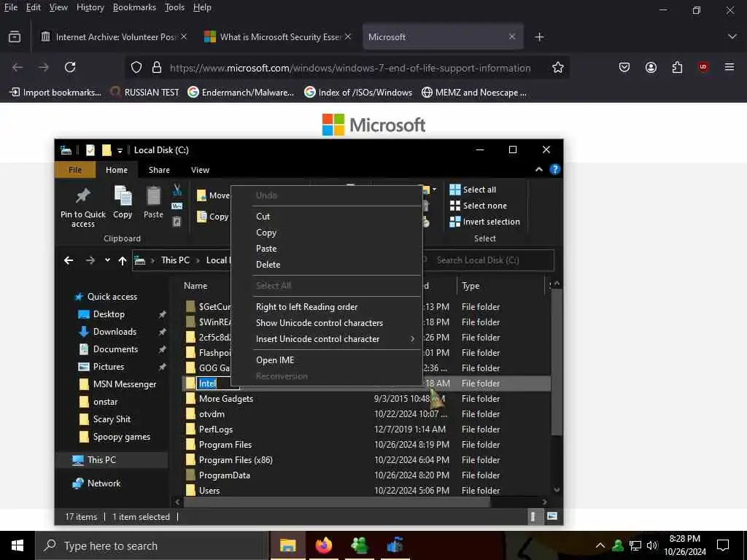747x560 pixels.
Task: Switch to Explorer View tab
Action: pyautogui.click(x=200, y=170)
